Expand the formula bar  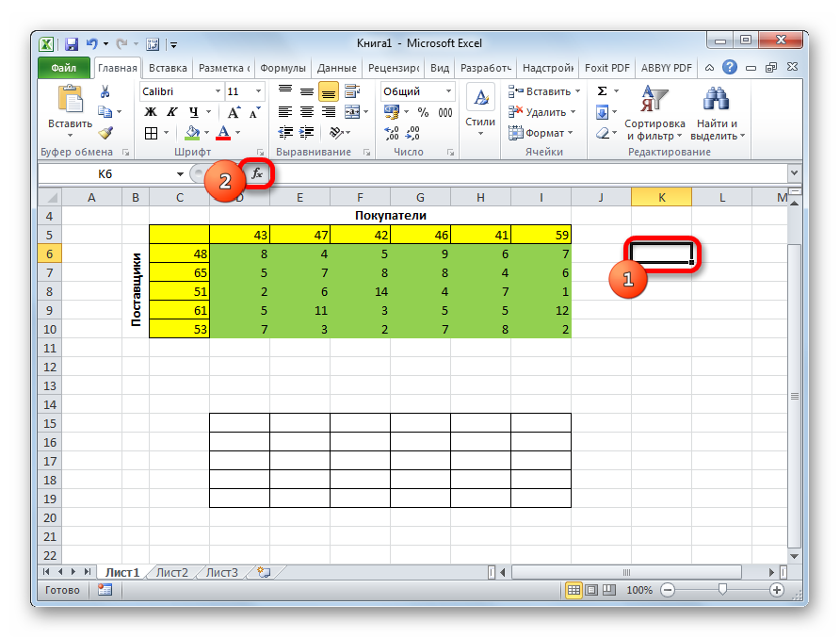point(794,173)
